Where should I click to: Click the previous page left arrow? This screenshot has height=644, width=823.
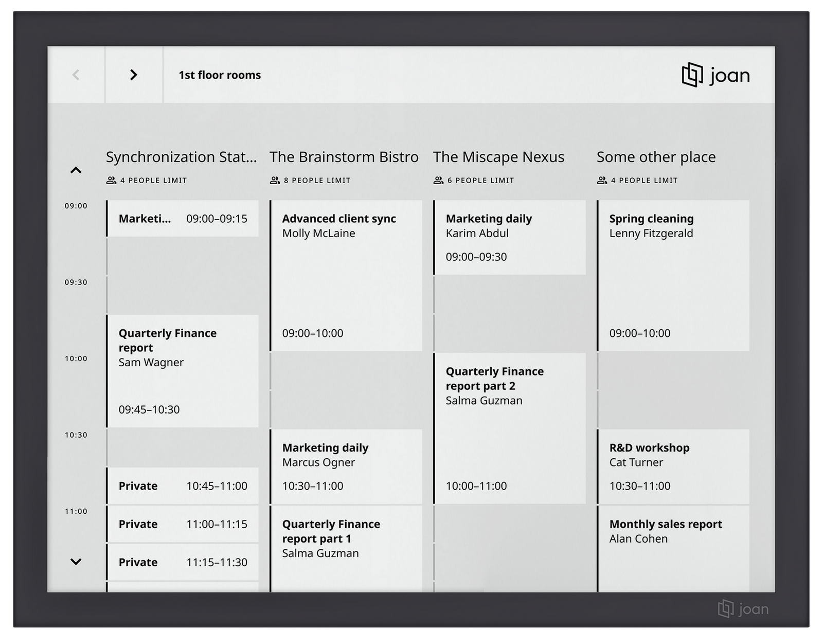click(76, 75)
